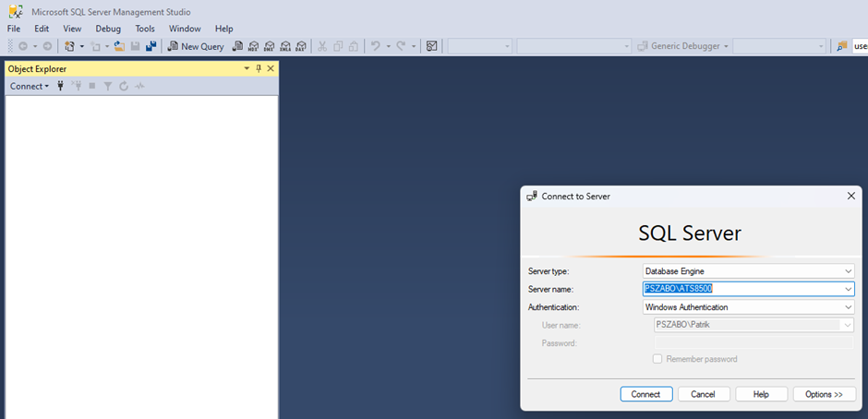Open the File menu
The width and height of the screenshot is (868, 419).
(x=14, y=29)
